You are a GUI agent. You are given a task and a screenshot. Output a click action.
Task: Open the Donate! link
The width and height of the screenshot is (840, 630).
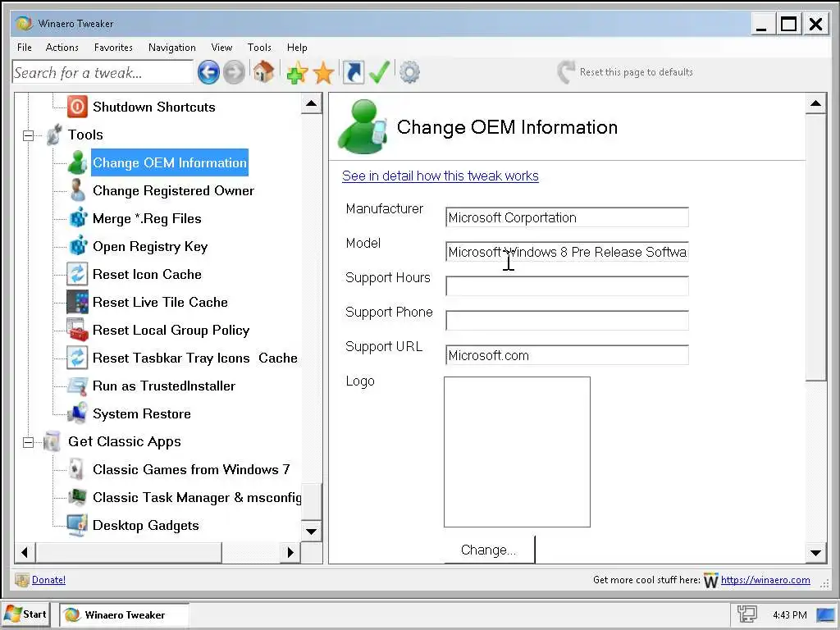(48, 580)
